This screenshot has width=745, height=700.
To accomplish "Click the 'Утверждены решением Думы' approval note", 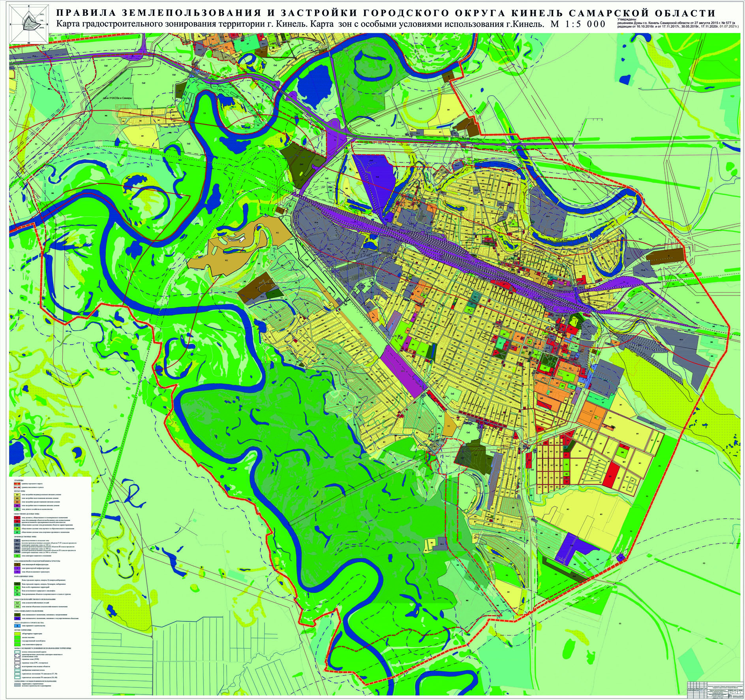I will 677,24.
